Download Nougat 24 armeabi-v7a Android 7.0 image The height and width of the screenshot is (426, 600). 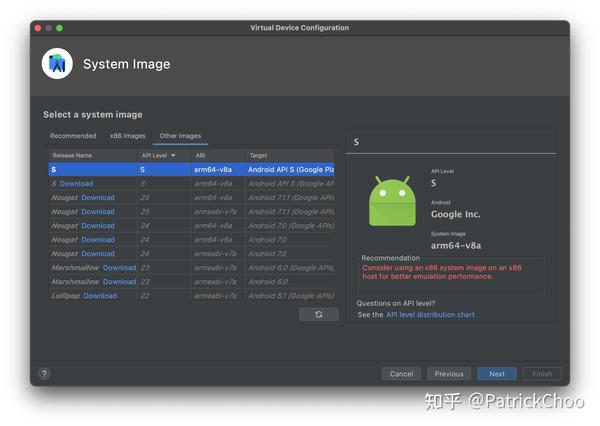tap(98, 254)
